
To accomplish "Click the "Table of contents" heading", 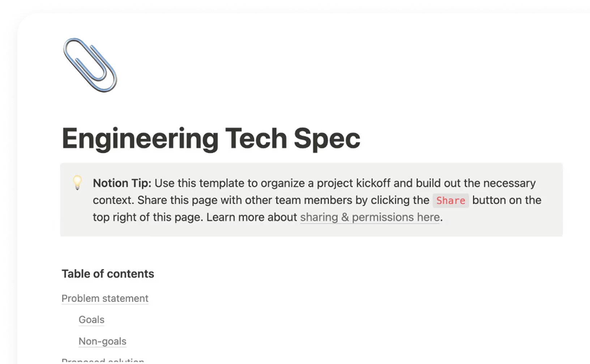I will 108,274.
